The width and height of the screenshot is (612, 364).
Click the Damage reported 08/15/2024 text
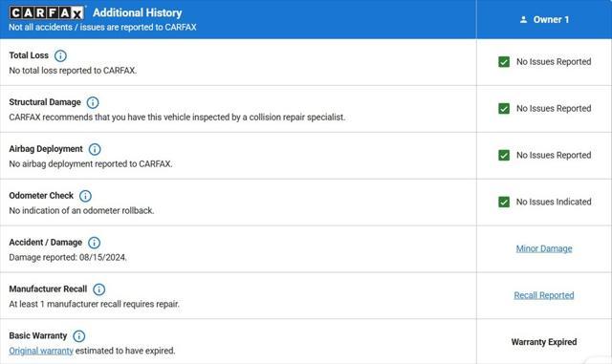68,258
